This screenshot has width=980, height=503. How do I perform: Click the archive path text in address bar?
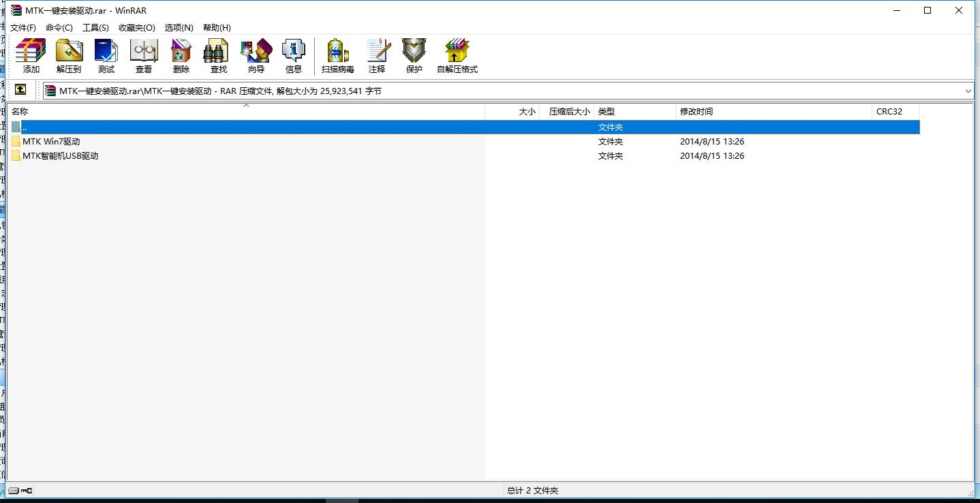click(x=220, y=91)
